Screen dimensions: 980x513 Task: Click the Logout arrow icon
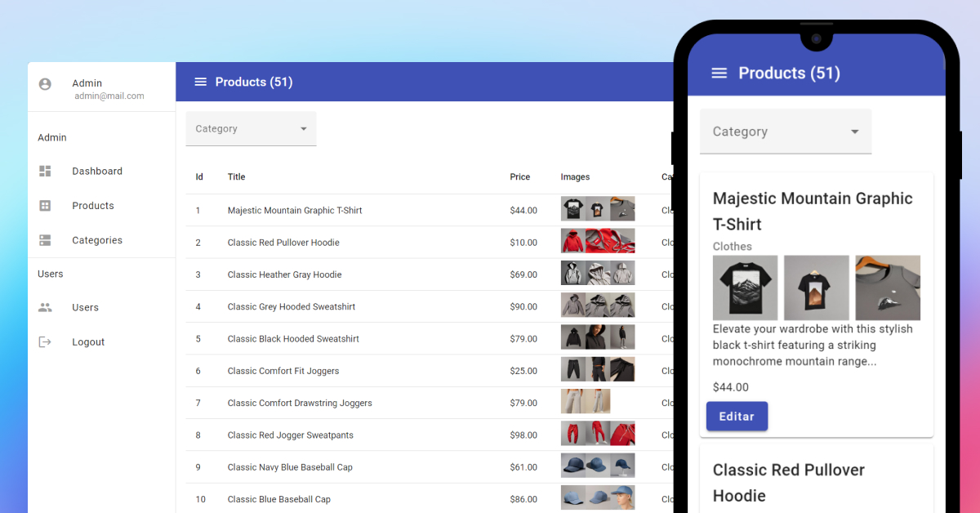tap(46, 341)
